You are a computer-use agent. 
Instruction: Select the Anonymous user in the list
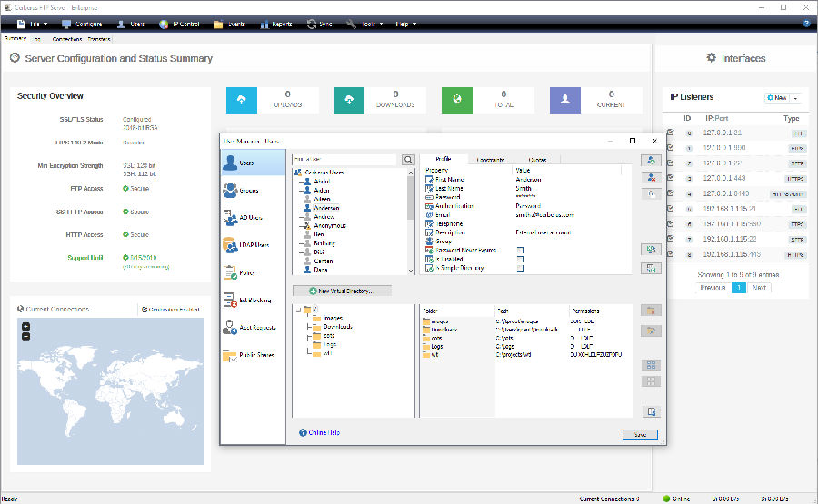[330, 226]
